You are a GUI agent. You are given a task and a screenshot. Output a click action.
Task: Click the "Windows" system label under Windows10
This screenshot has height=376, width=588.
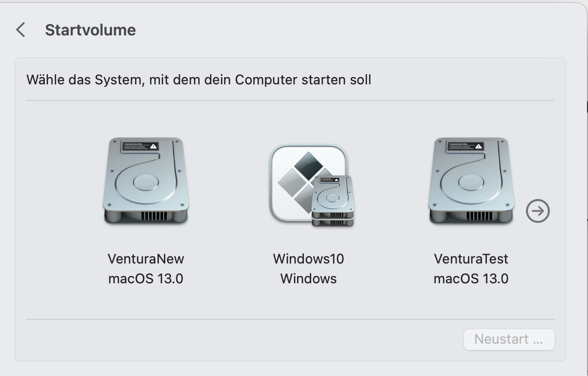click(309, 278)
